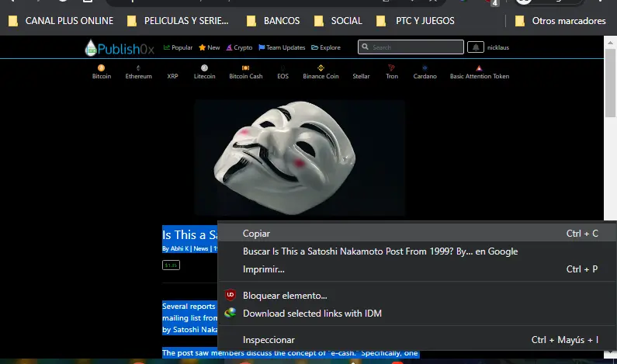Viewport: 617px width, 364px height.
Task: Choose Bloquear elemento in context menu
Action: (x=417, y=296)
